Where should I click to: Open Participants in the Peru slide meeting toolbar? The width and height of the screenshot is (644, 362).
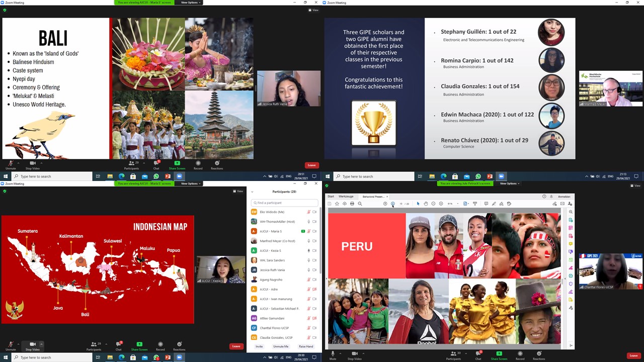pyautogui.click(x=453, y=355)
